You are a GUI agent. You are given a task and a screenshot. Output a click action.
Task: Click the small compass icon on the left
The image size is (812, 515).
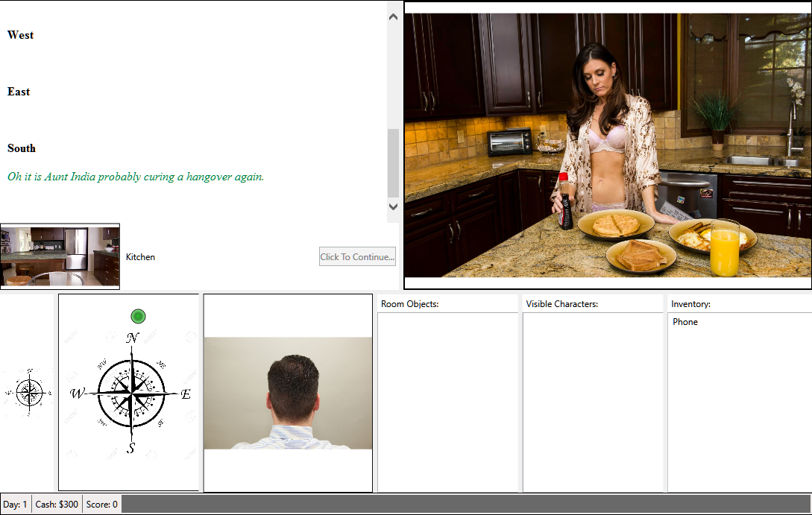(29, 393)
